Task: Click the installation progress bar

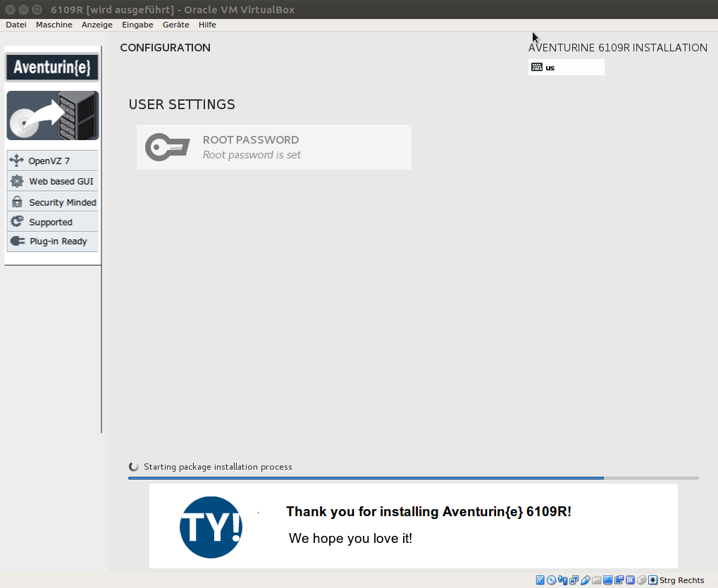Action: [414, 477]
